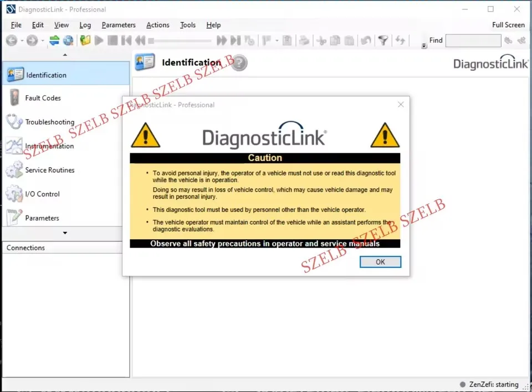The height and width of the screenshot is (392, 532).
Task: Click the funnel filter toolbar icon
Action: pyautogui.click(x=383, y=40)
